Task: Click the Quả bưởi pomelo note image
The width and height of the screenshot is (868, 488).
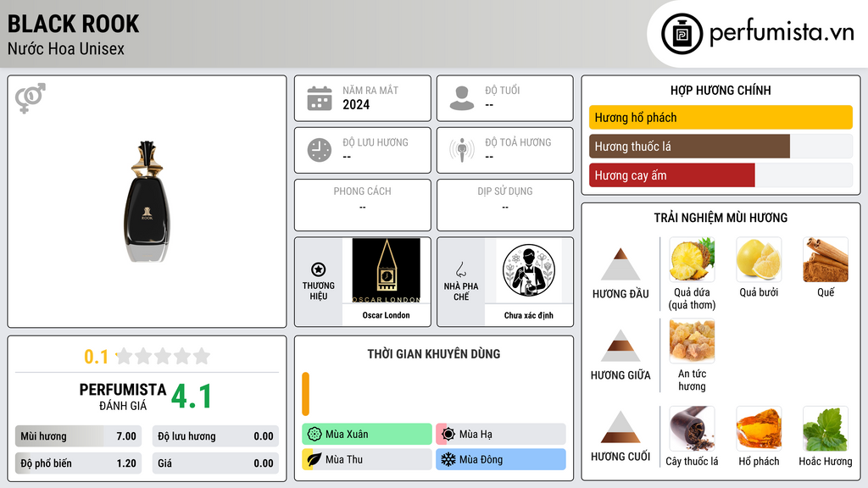Action: pos(759,259)
